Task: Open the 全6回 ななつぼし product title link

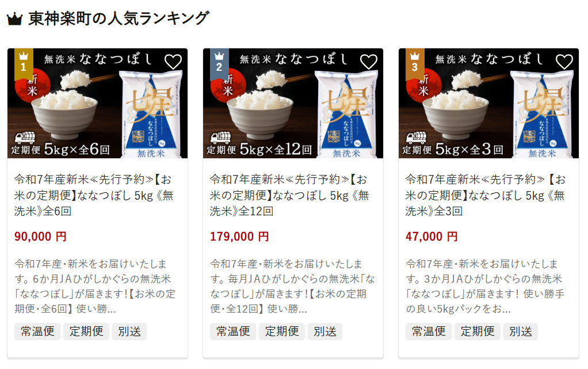Action: [94, 195]
